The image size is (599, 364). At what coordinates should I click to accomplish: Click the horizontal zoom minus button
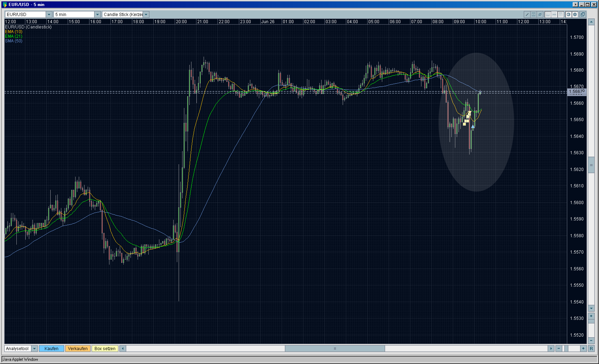point(559,349)
